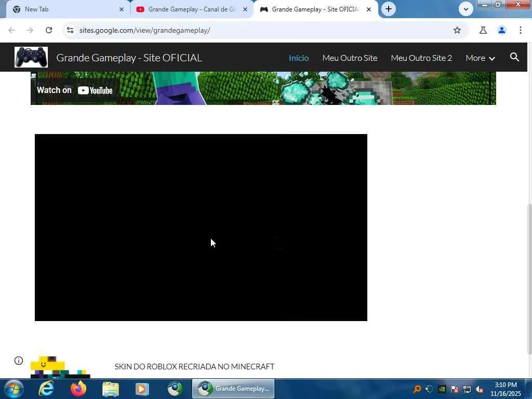Open the Windows Start button
Image resolution: width=532 pixels, height=399 pixels.
(x=14, y=389)
